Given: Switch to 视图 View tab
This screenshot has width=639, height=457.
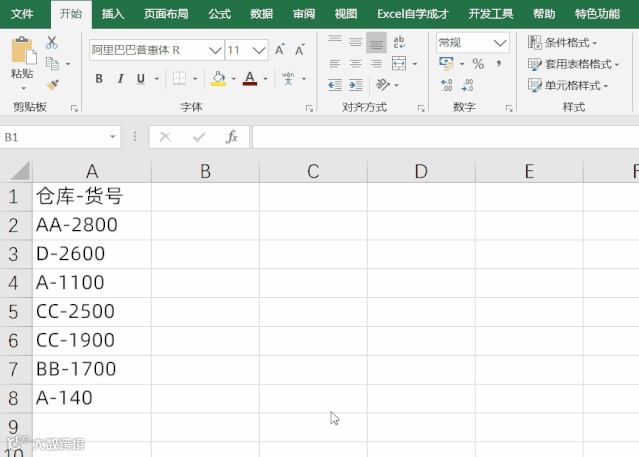Looking at the screenshot, I should pyautogui.click(x=346, y=14).
